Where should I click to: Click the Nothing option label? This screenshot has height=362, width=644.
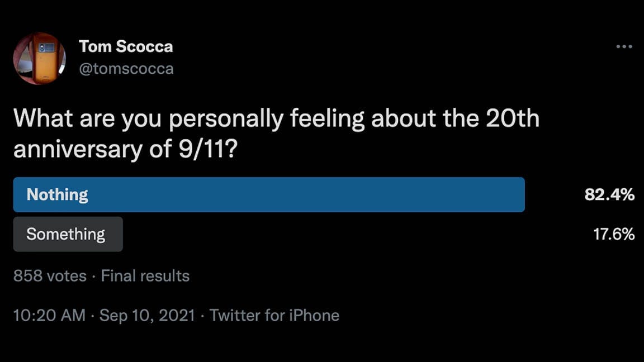(x=57, y=194)
